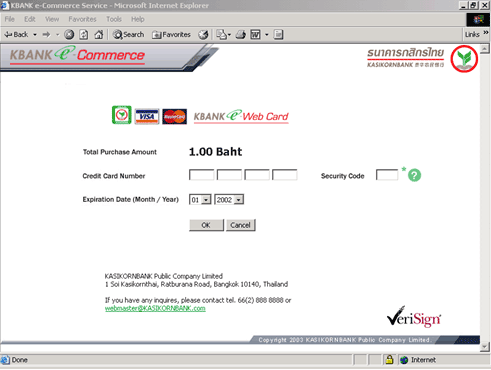This screenshot has width=491, height=370.
Task: Click the KBANK e-Web Card logo
Action: (x=241, y=116)
